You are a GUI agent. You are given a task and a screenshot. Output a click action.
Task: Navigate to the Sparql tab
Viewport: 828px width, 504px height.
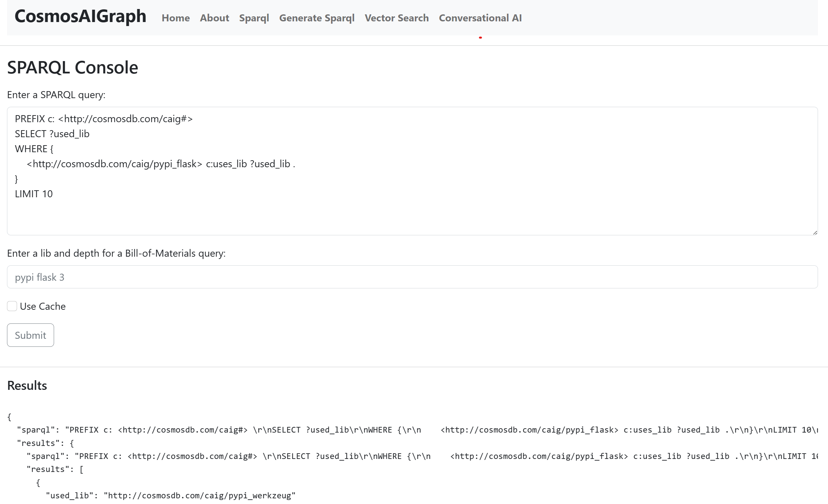pos(254,18)
